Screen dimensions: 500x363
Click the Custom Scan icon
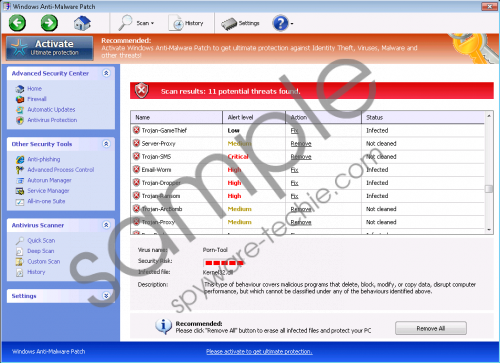[20, 262]
